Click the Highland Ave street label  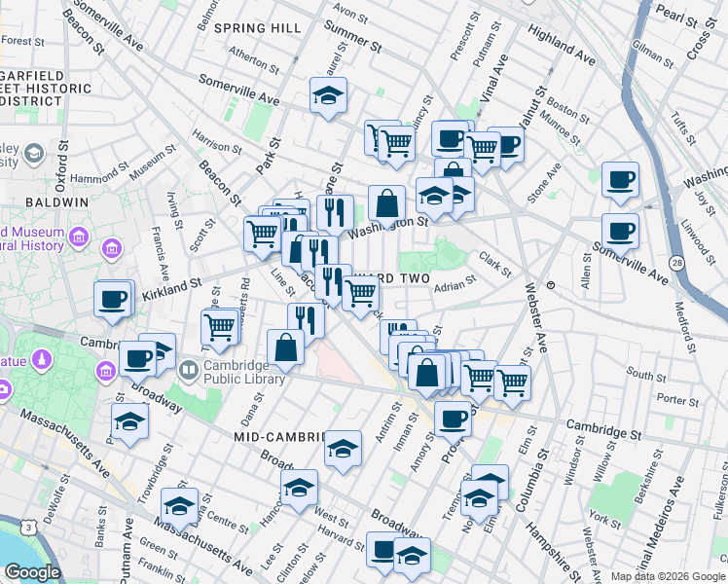pyautogui.click(x=562, y=45)
